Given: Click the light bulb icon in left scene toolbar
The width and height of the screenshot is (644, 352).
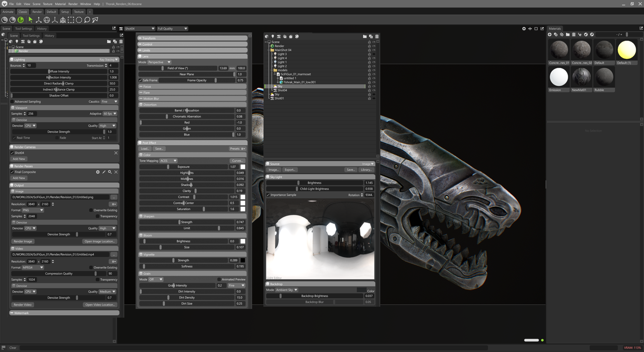Looking at the screenshot, I should click(17, 42).
